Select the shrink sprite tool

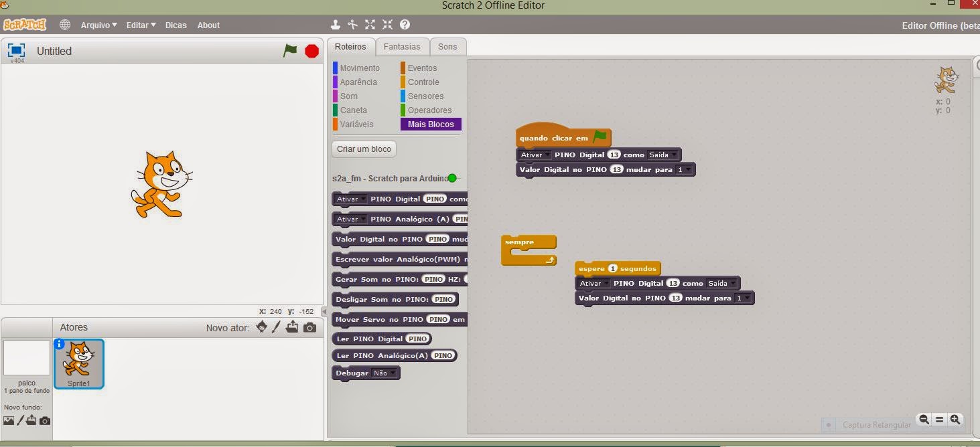387,24
